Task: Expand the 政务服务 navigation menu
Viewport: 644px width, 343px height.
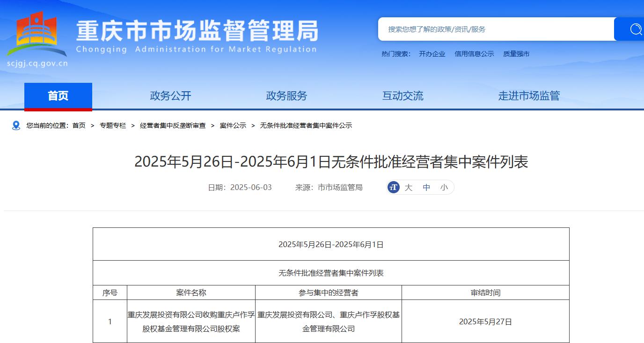Action: pyautogui.click(x=286, y=96)
